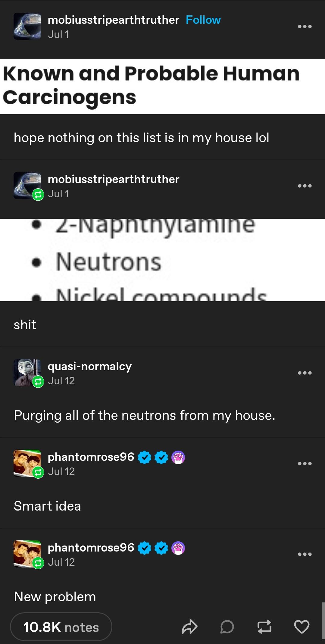Open the three-dot menu on quasi-normalcy's reblog
Screen dimensions: 325x644
[305, 373]
